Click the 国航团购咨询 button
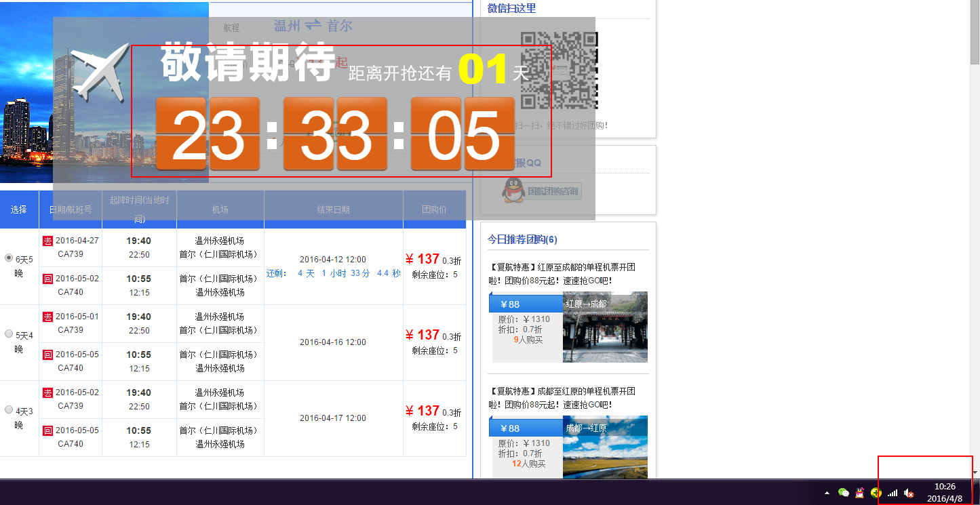 click(553, 191)
